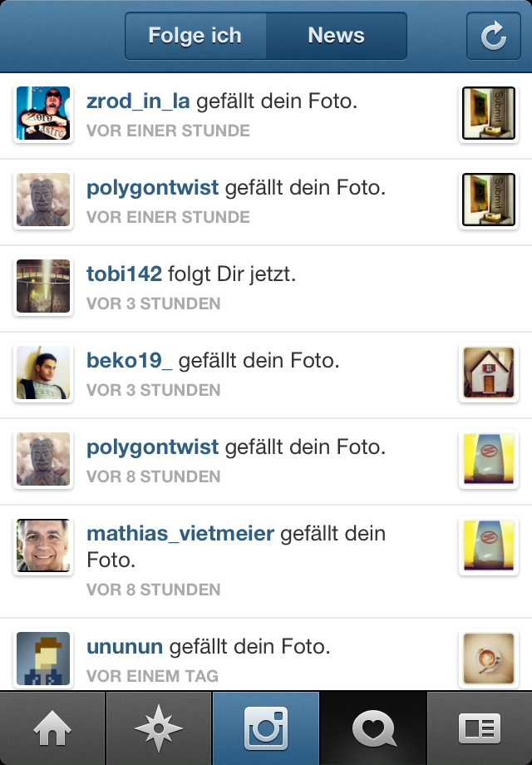Open mathias_vietmeier username link
Viewport: 532px width, 765px height.
coord(180,534)
